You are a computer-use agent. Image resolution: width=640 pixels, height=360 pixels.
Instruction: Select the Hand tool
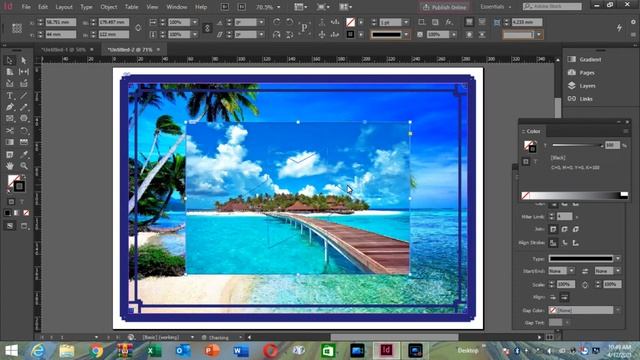click(x=10, y=166)
